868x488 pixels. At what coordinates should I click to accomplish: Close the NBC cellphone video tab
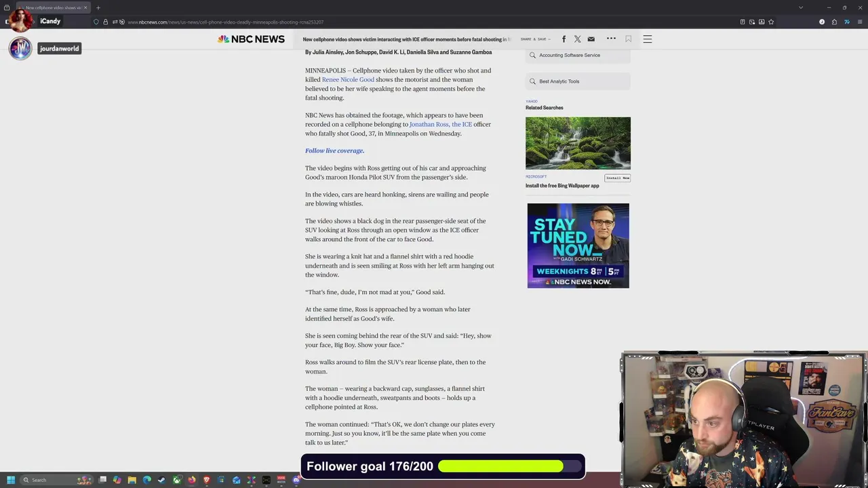click(x=85, y=7)
